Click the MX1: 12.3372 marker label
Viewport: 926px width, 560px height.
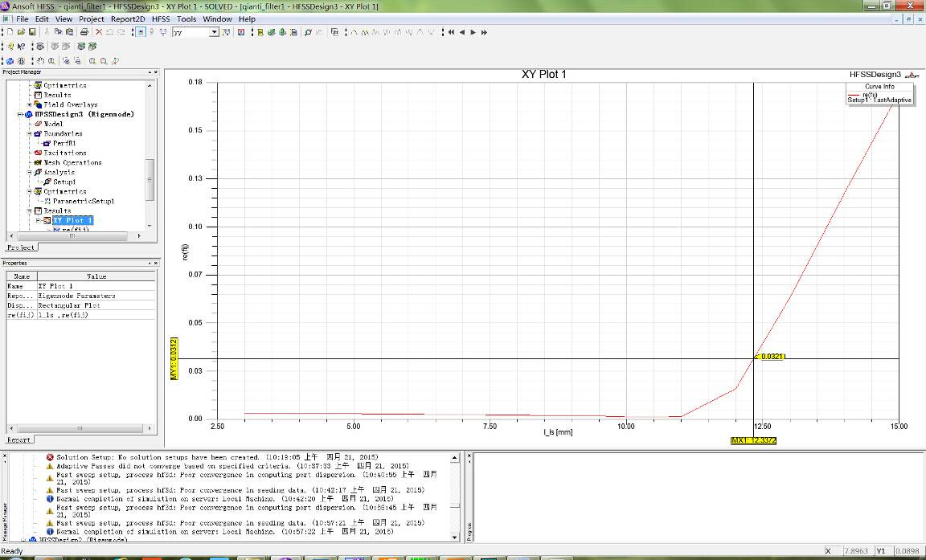753,441
